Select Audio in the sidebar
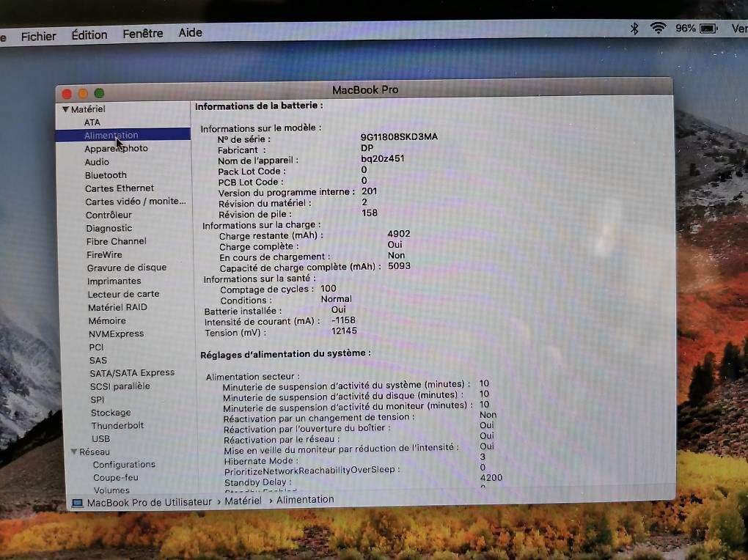This screenshot has height=560, width=748. pyautogui.click(x=97, y=162)
